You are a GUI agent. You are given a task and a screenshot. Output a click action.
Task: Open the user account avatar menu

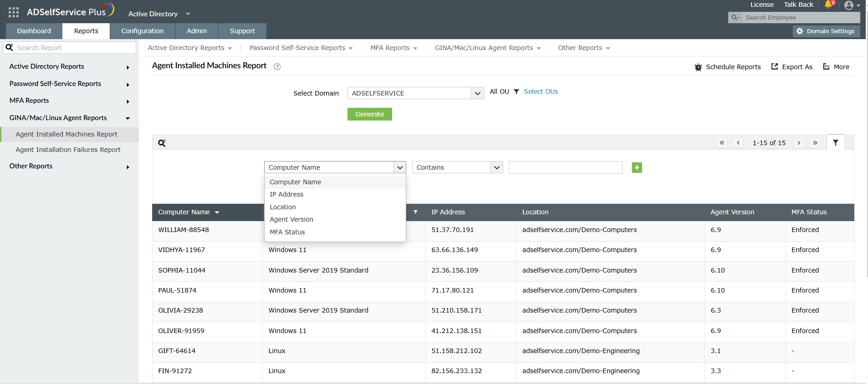[x=852, y=5]
